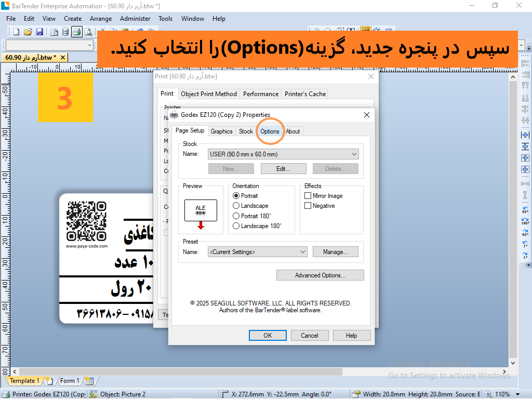532x399 pixels.
Task: Rotate object 180 degrees icon
Action: pyautogui.click(x=525, y=221)
